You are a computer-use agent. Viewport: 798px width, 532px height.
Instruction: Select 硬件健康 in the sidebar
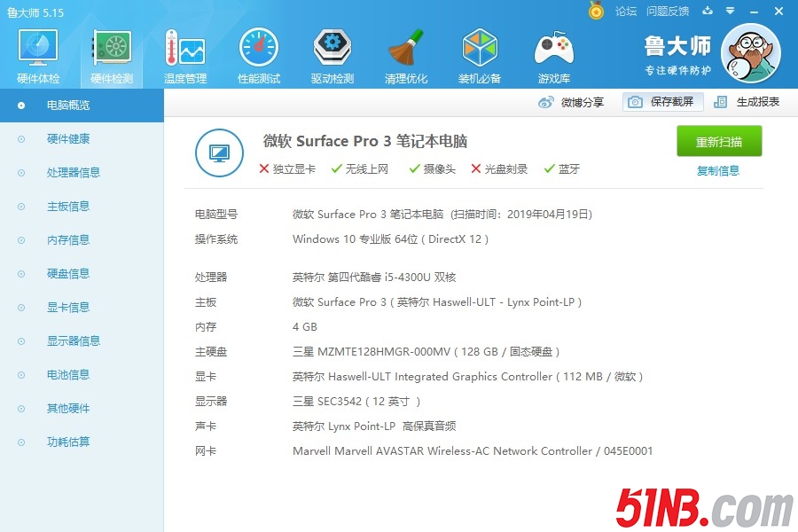click(x=67, y=139)
